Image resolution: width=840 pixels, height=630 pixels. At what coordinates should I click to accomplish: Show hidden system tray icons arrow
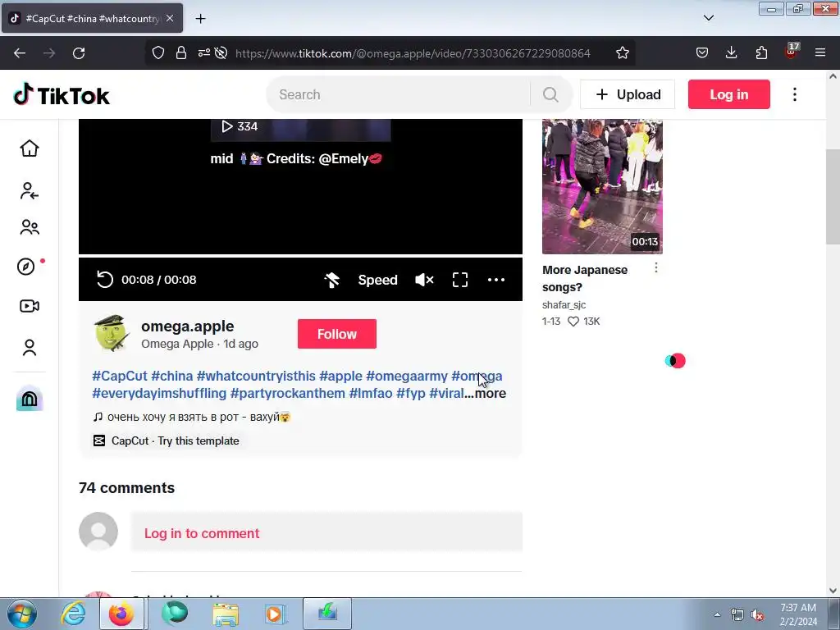[717, 614]
